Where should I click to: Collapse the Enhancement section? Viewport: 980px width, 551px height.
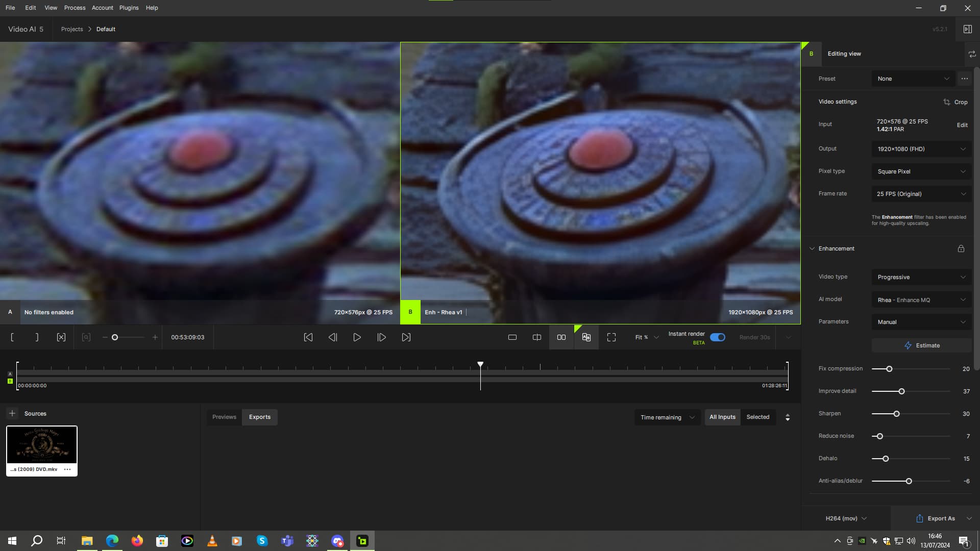(812, 248)
